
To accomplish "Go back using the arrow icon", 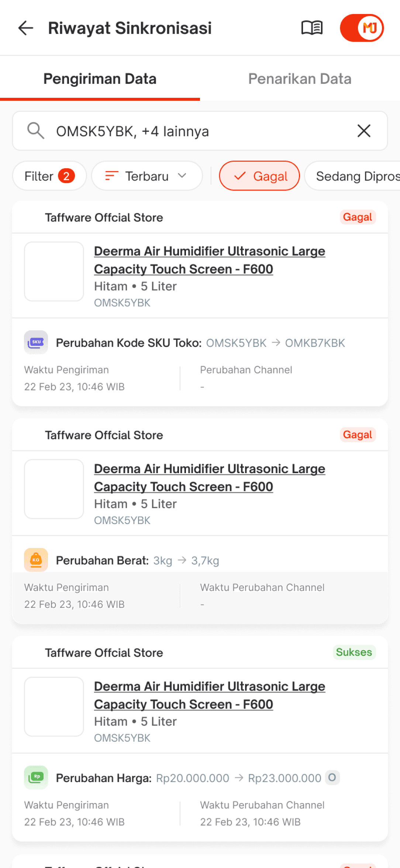I will pyautogui.click(x=26, y=28).
